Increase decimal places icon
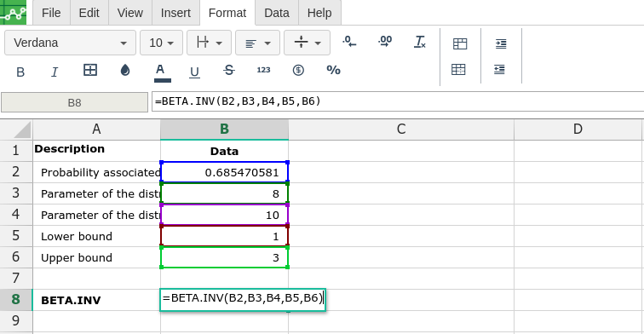Screen dimensions: 644x334 point(385,42)
